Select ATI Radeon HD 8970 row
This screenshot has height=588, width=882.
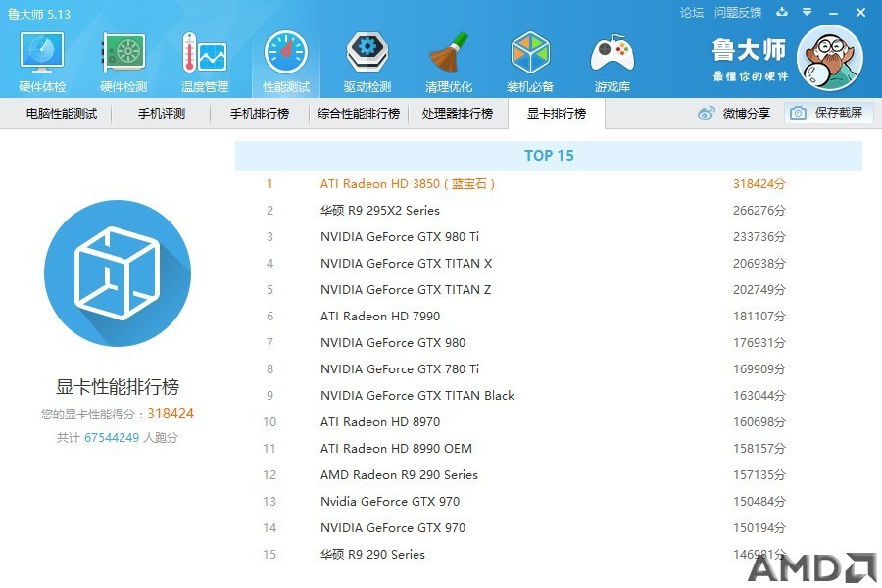[549, 422]
